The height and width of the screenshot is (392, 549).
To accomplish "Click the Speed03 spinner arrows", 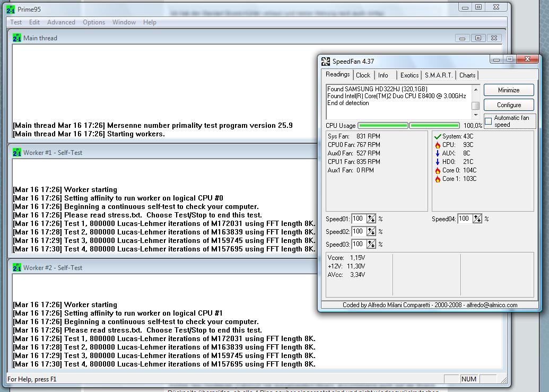I will [x=371, y=244].
